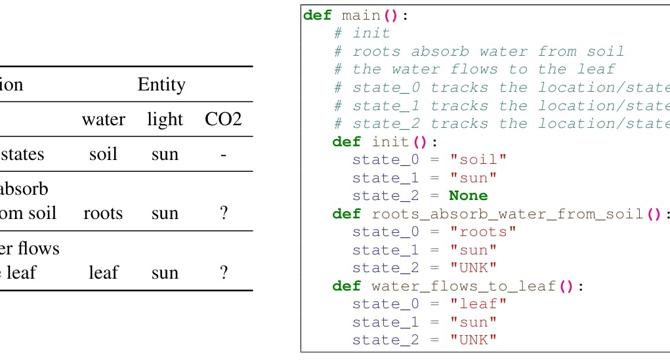Click the roots absorb water comment
This screenshot has height=360, width=670.
(479, 52)
